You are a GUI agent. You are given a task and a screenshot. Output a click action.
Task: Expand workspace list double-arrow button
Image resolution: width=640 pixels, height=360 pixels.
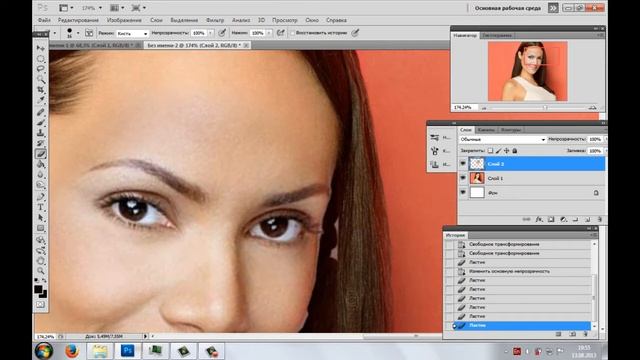click(553, 8)
